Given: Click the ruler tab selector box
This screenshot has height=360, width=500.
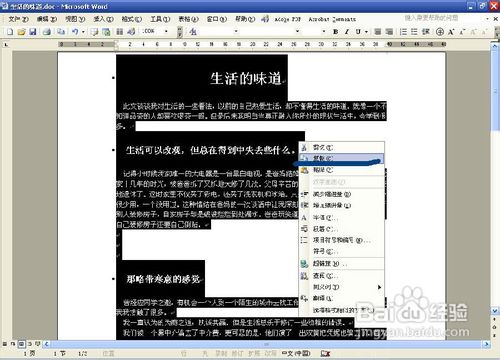Looking at the screenshot, I should [6, 44].
